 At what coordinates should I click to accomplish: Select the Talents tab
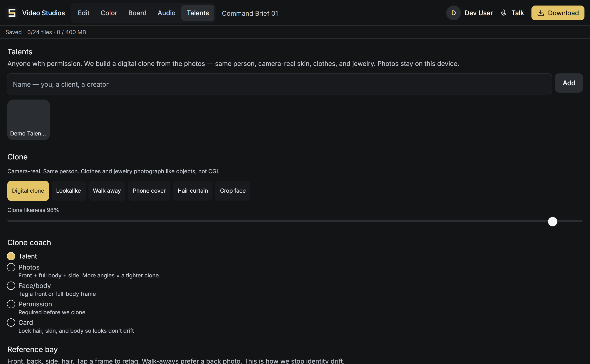pos(198,13)
